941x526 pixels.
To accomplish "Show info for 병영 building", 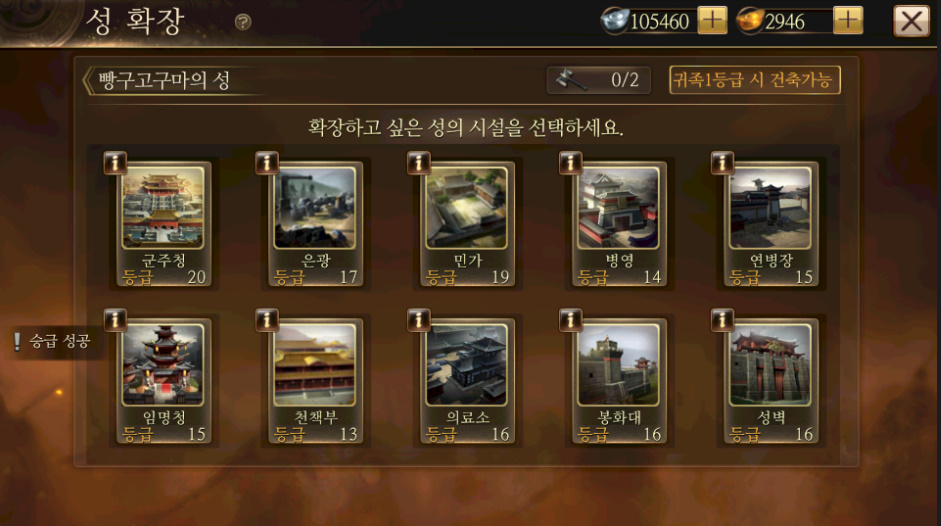I will pos(570,162).
